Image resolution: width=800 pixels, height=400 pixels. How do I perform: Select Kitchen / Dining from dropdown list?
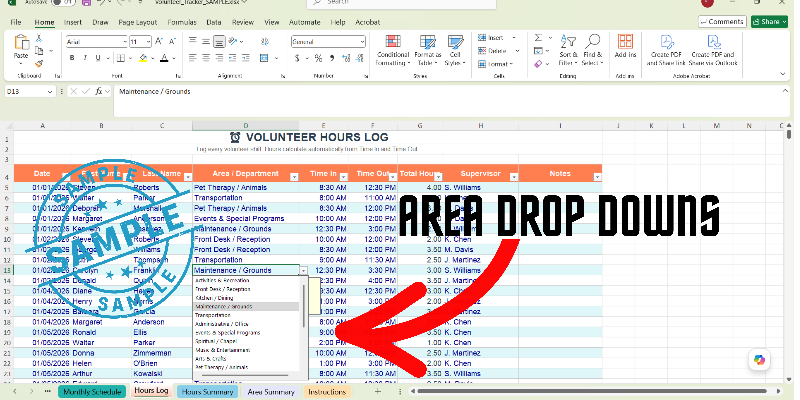[246, 298]
